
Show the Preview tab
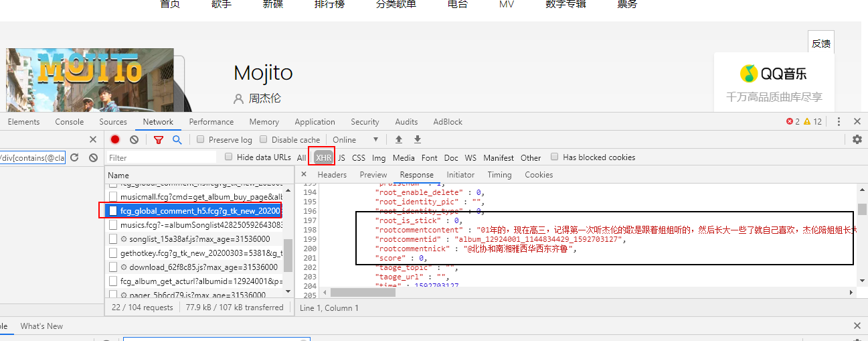[373, 175]
